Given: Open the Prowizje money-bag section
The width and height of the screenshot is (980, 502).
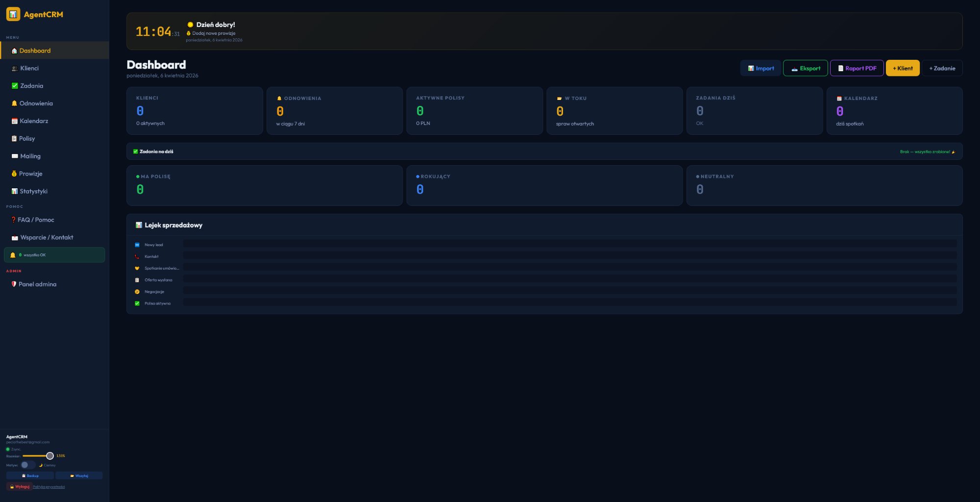Looking at the screenshot, I should pos(30,174).
